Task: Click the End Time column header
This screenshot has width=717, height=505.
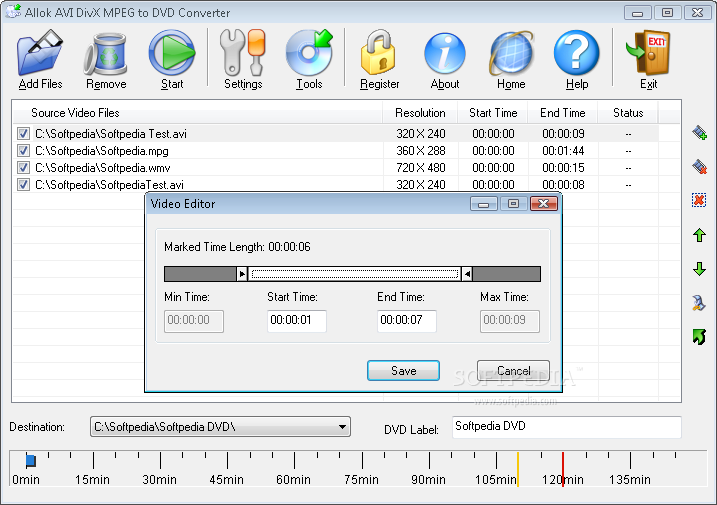Action: 562,113
